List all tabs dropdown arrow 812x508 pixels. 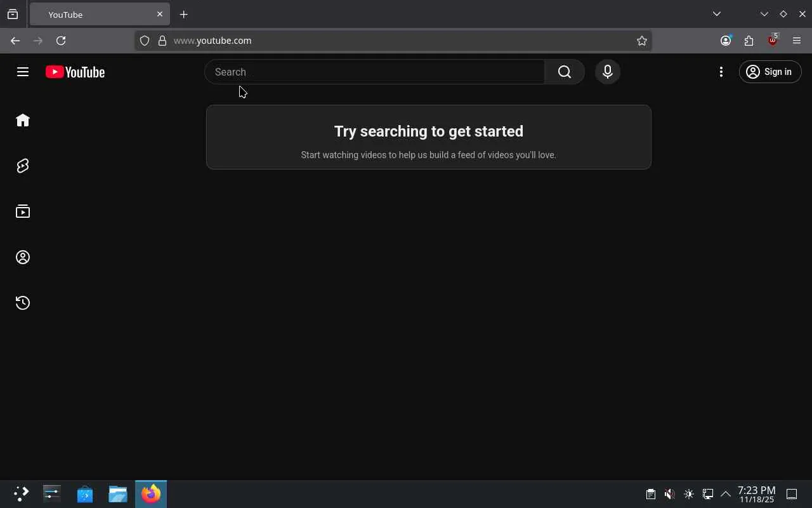point(717,14)
